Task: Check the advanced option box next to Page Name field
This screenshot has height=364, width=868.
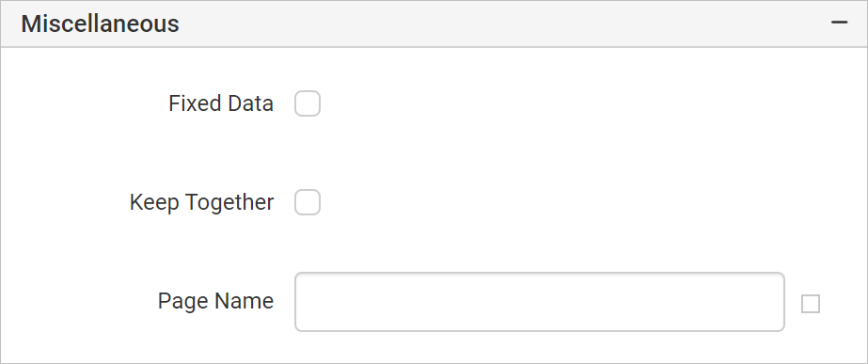Action: [811, 304]
